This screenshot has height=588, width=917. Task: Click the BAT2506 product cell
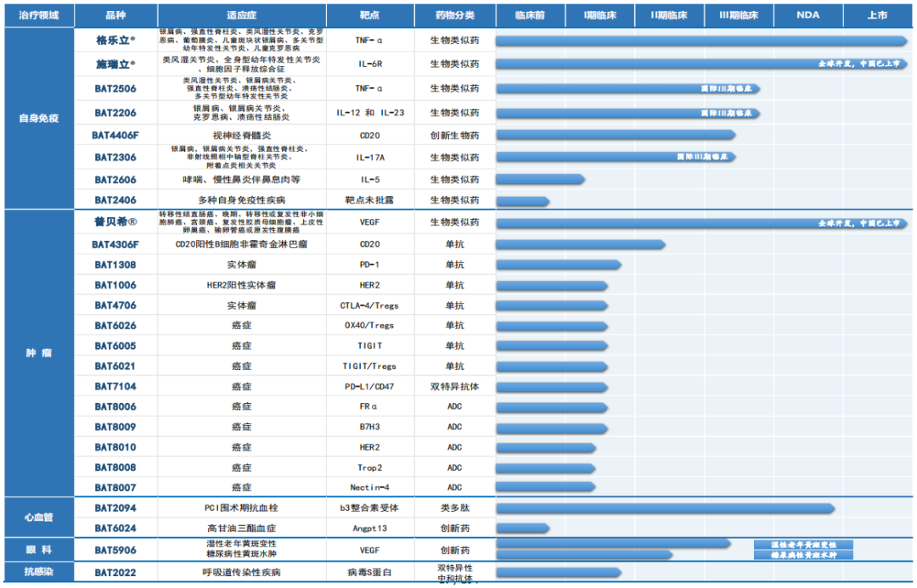coord(115,89)
